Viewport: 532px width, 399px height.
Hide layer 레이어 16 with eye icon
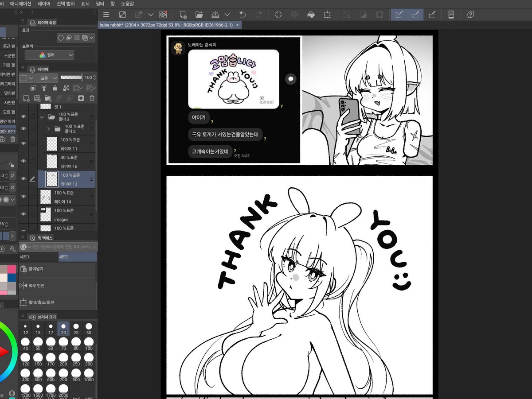(x=24, y=161)
